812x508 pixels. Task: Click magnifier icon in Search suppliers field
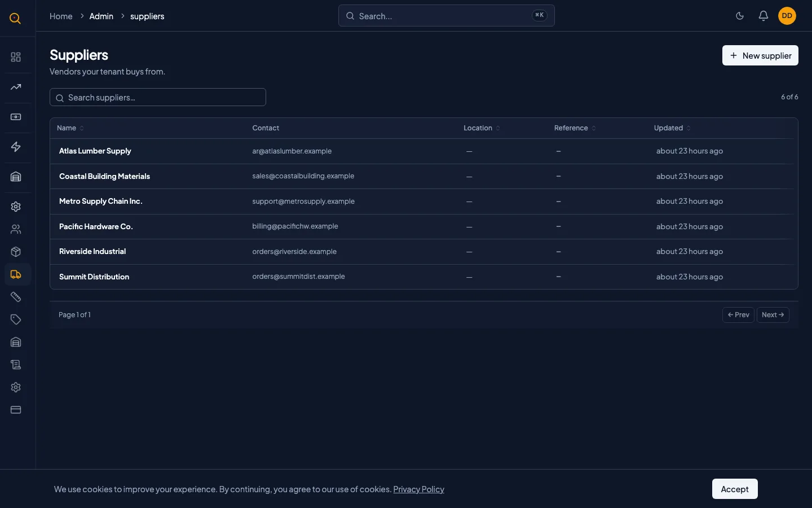pyautogui.click(x=60, y=98)
